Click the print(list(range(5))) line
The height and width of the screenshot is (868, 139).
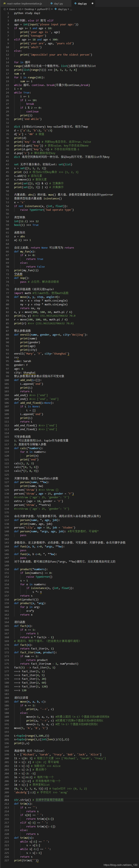point(45,70)
